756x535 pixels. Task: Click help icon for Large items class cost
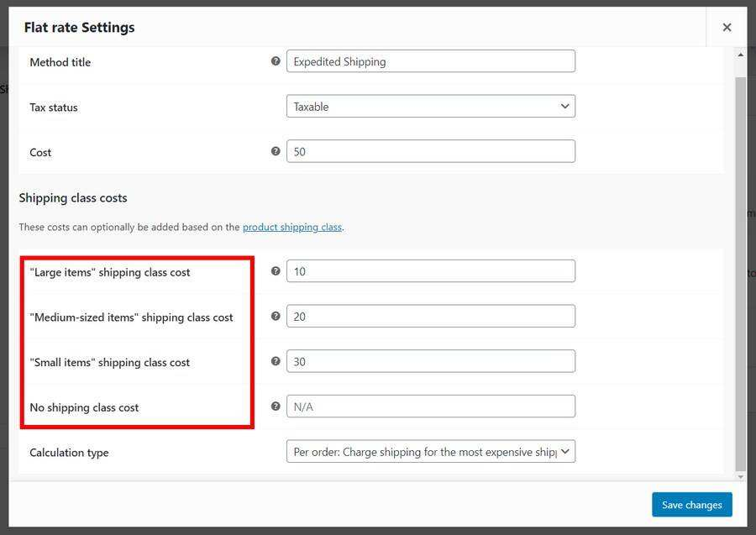pos(276,271)
